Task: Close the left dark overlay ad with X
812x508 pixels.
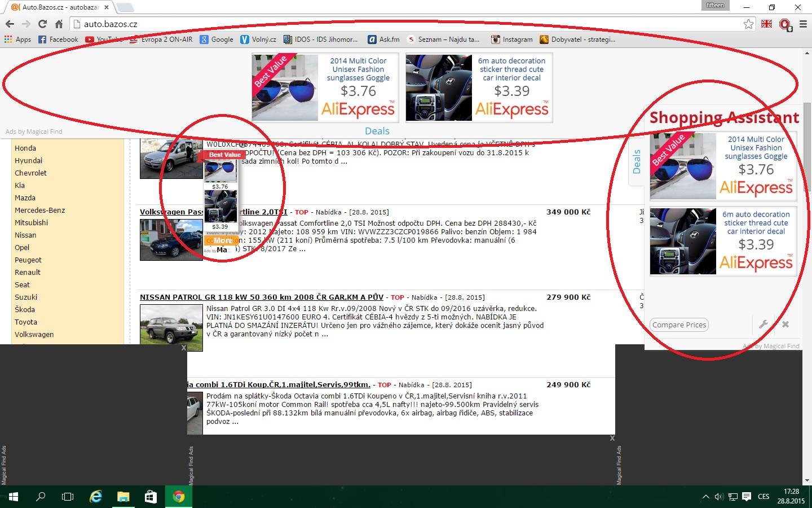Action: point(183,348)
